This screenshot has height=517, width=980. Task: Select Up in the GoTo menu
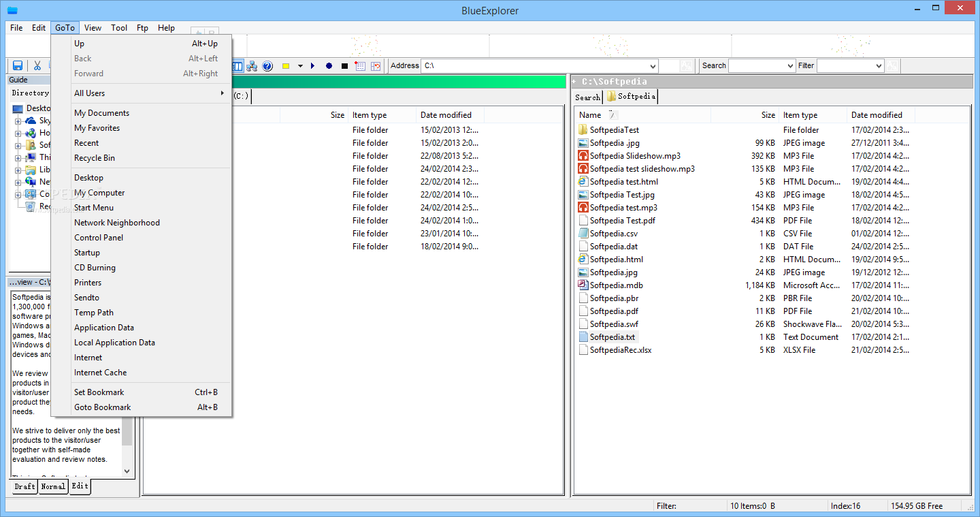142,44
